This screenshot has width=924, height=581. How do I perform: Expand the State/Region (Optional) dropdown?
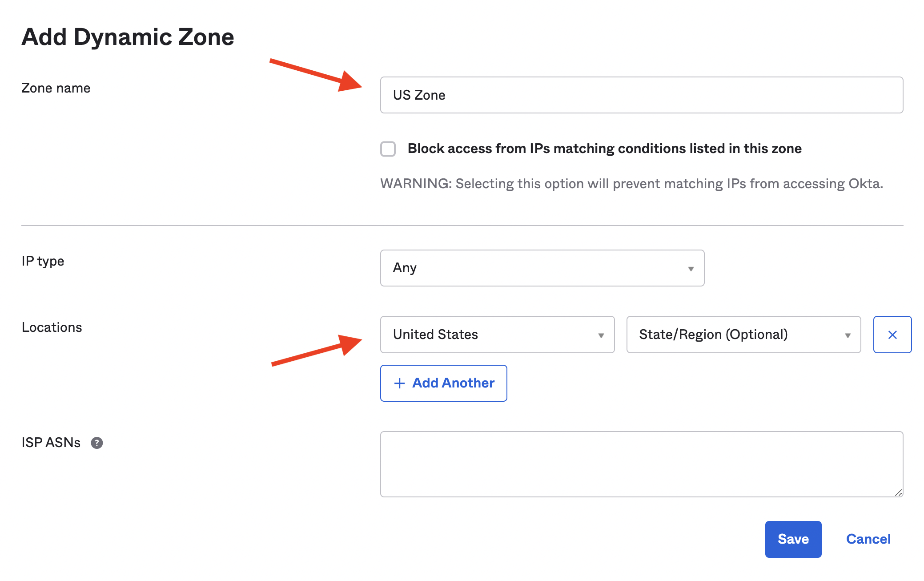(x=743, y=335)
